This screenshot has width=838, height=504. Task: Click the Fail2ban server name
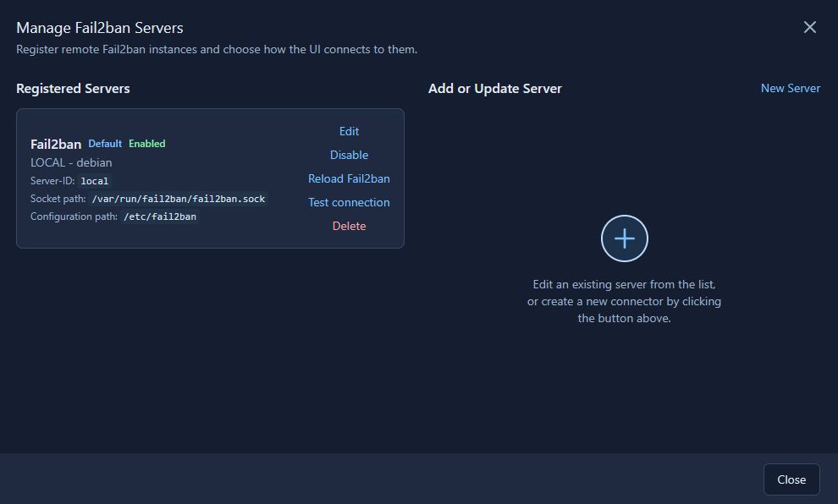56,144
